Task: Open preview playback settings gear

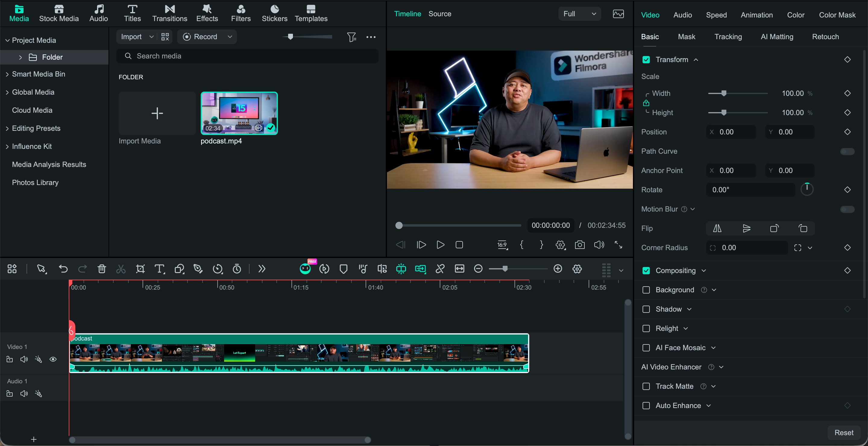Action: [560, 245]
